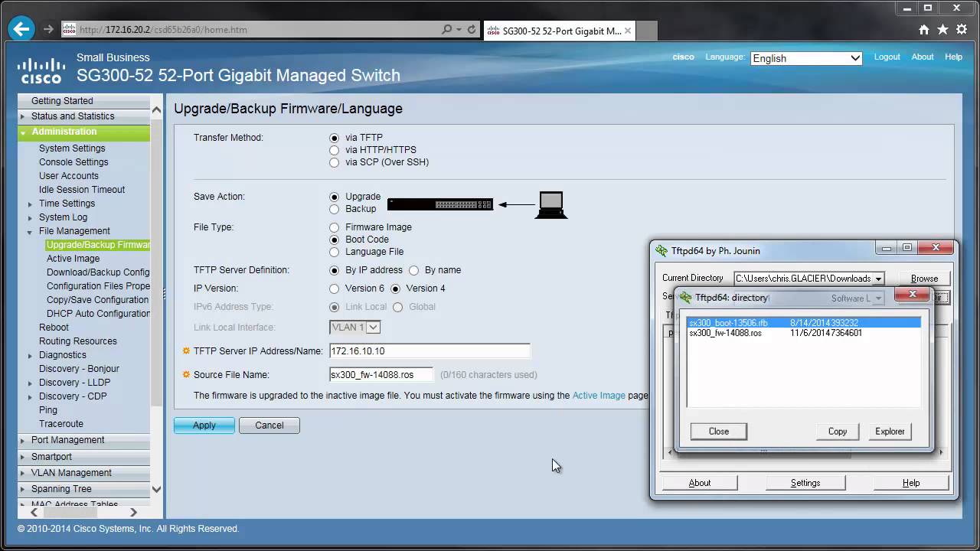The image size is (980, 551).
Task: Select IP Version 6 radio
Action: 334,289
